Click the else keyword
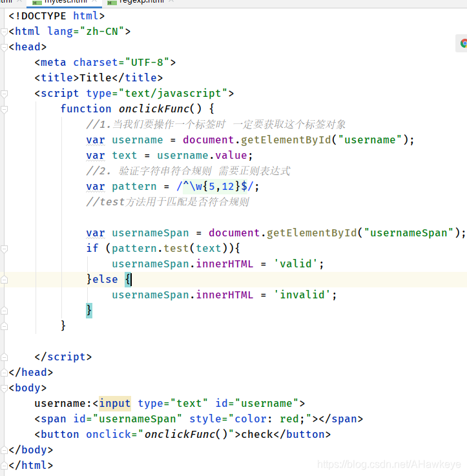The width and height of the screenshot is (467, 476). click(x=105, y=279)
